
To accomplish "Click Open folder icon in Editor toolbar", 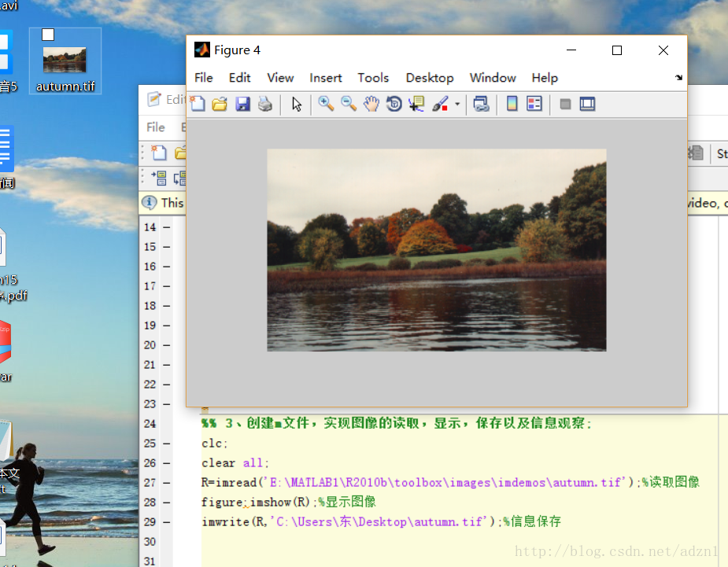I will (x=180, y=153).
